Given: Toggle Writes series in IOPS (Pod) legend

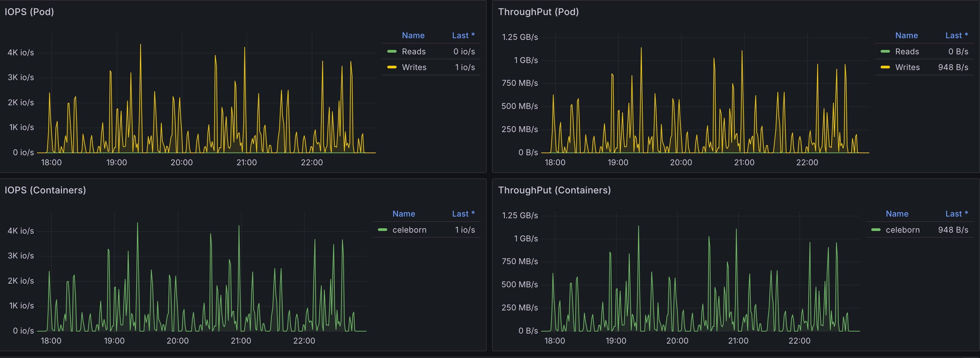Looking at the screenshot, I should [x=414, y=67].
